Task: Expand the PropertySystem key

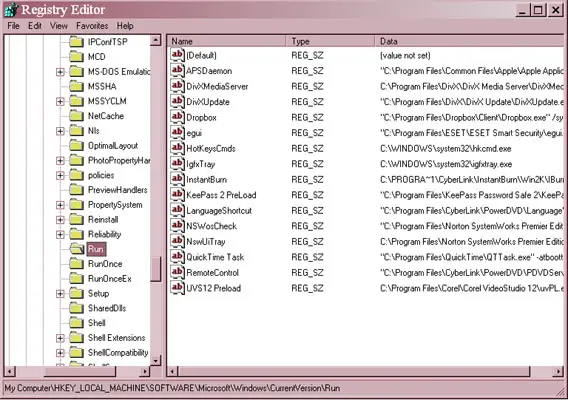Action: pyautogui.click(x=60, y=205)
